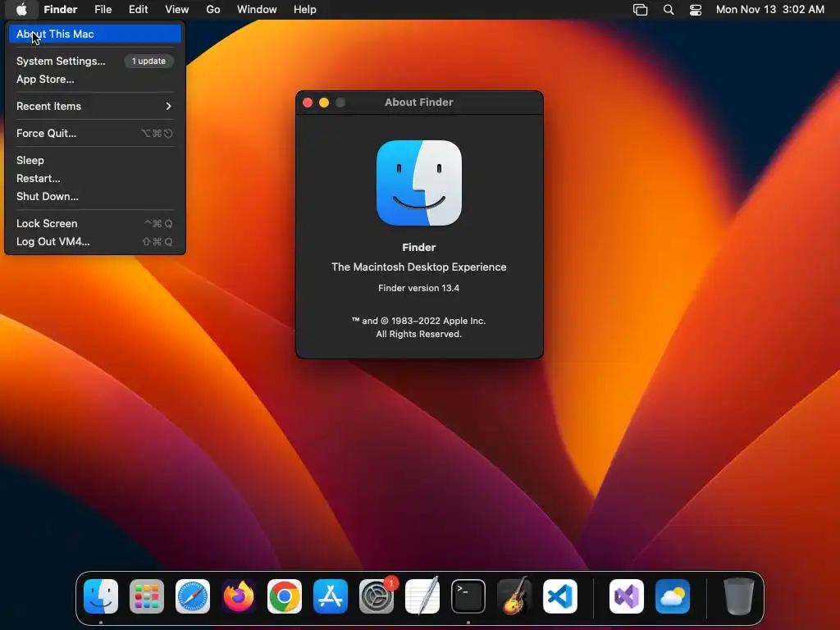The height and width of the screenshot is (630, 840).
Task: Open the Finder menu in menu bar
Action: point(61,10)
